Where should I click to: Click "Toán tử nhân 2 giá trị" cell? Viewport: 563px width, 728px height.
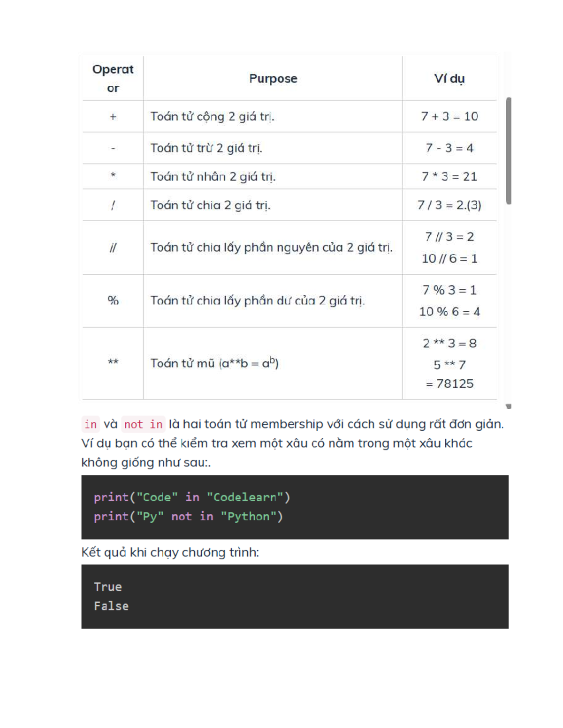tap(213, 177)
